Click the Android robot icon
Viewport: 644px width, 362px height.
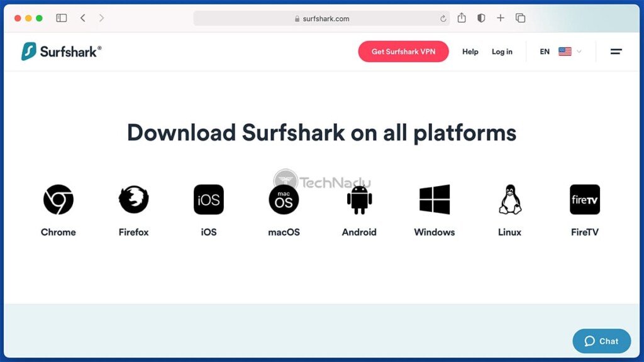[359, 200]
